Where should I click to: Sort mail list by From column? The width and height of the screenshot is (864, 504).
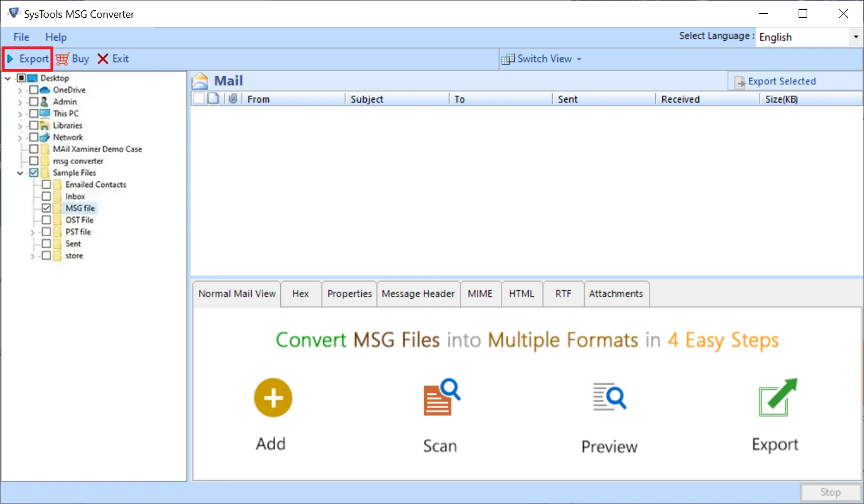pyautogui.click(x=293, y=99)
